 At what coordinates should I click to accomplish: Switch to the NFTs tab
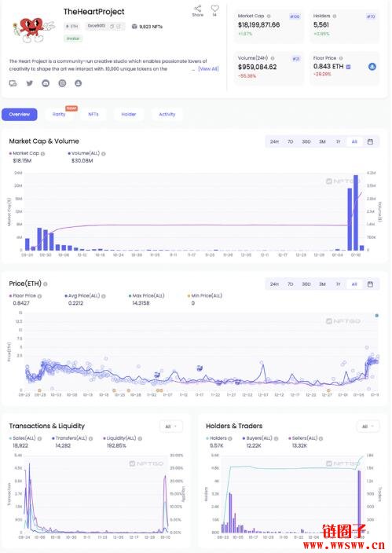tap(93, 114)
